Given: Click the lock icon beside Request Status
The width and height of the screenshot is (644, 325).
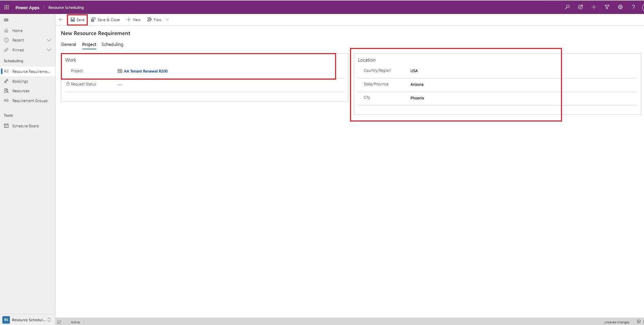Looking at the screenshot, I should (68, 84).
